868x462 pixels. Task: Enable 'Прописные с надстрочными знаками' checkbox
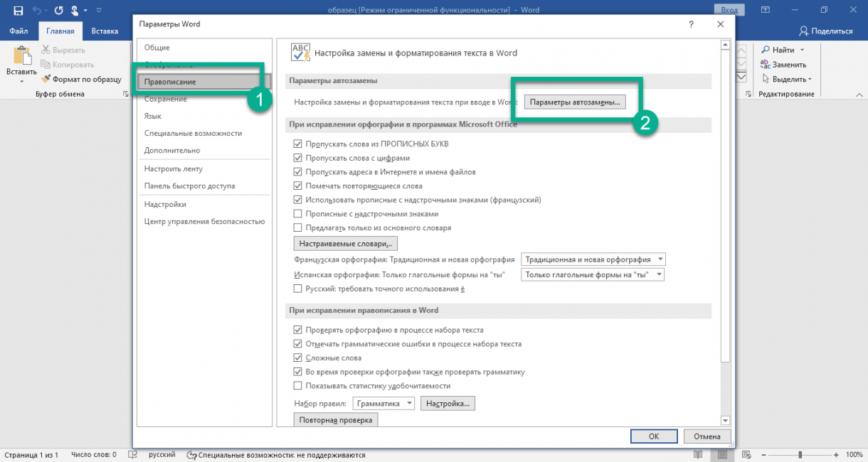(298, 214)
